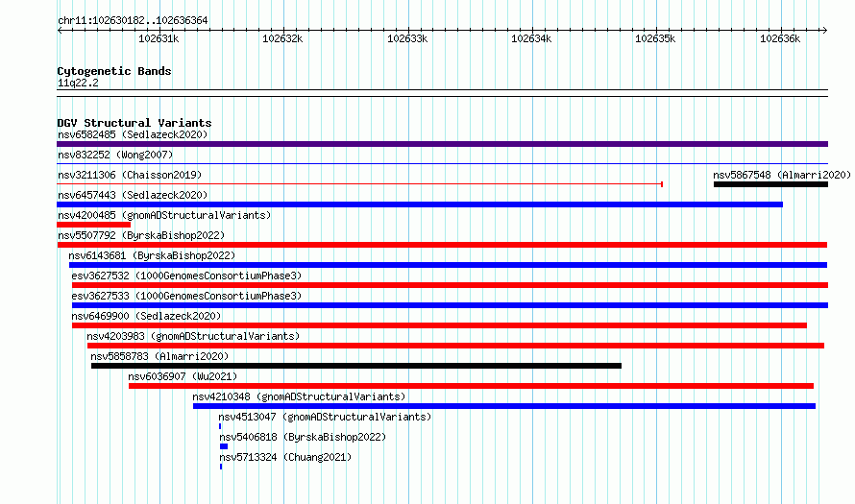Open the esv3627532 (1000GenomesConsortiumPhase3) label
The width and height of the screenshot is (855, 504).
click(186, 276)
